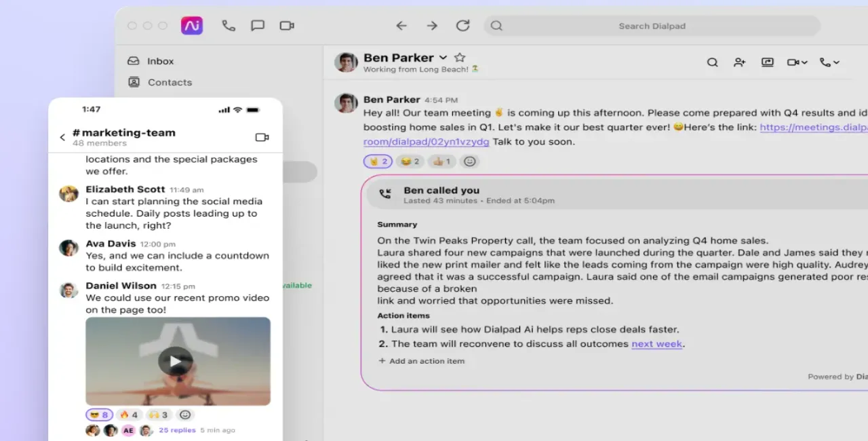Click the missed call icon beside Ben called you
868x441 pixels.
[385, 195]
